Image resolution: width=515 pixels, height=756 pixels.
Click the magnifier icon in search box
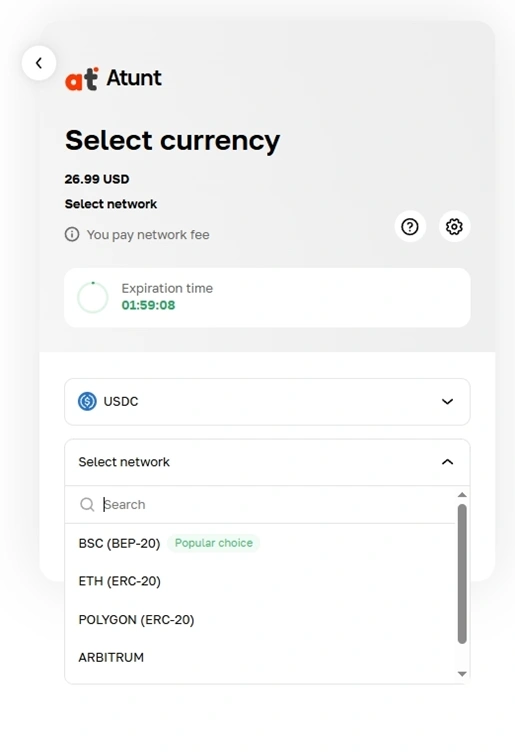point(87,504)
